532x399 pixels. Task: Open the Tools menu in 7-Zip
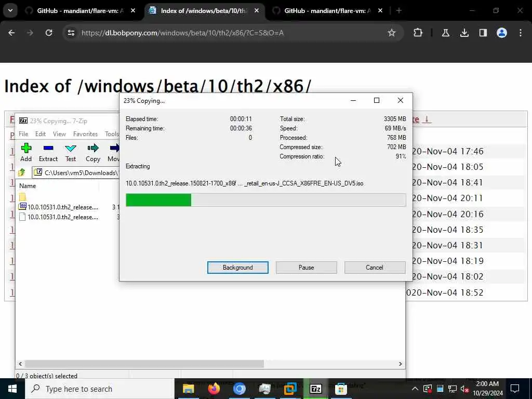[x=112, y=134]
